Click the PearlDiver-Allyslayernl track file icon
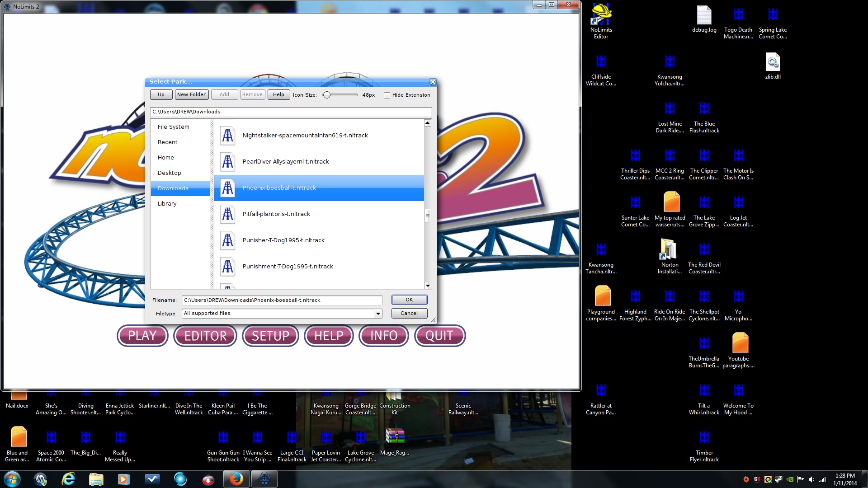The height and width of the screenshot is (488, 868). 228,162
